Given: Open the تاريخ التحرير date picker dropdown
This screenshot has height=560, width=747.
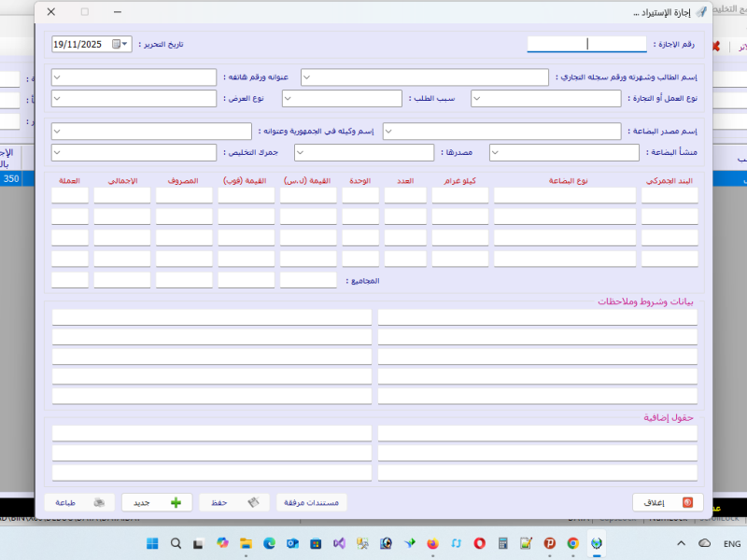Looking at the screenshot, I should coord(124,44).
